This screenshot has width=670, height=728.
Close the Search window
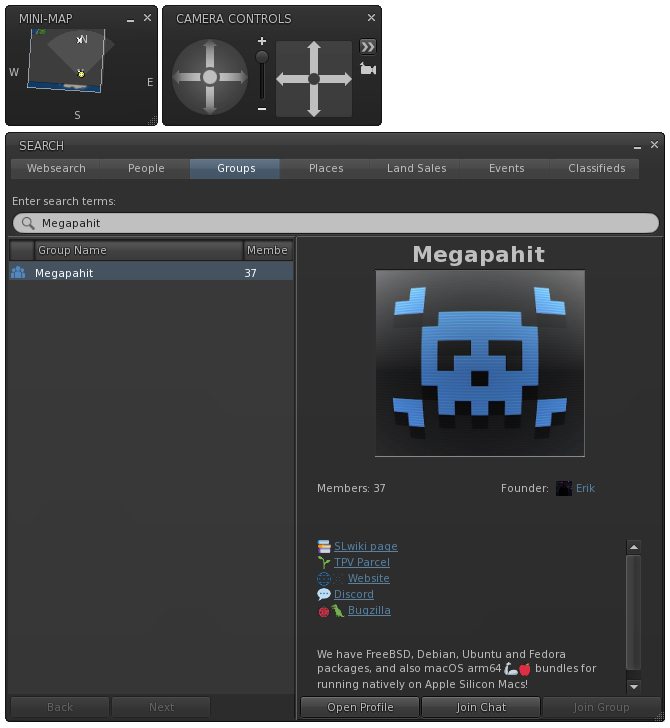click(654, 145)
